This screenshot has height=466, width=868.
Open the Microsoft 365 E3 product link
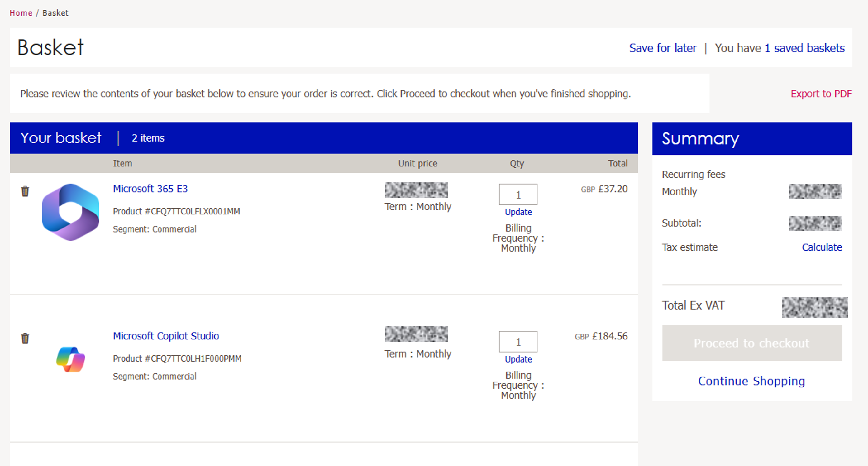point(150,189)
